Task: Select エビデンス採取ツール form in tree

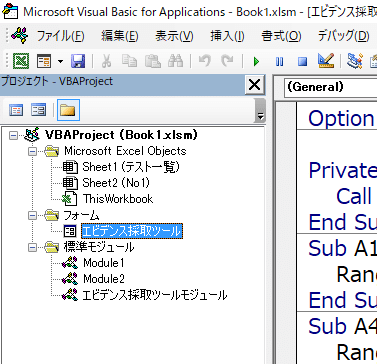Action: pos(132,231)
